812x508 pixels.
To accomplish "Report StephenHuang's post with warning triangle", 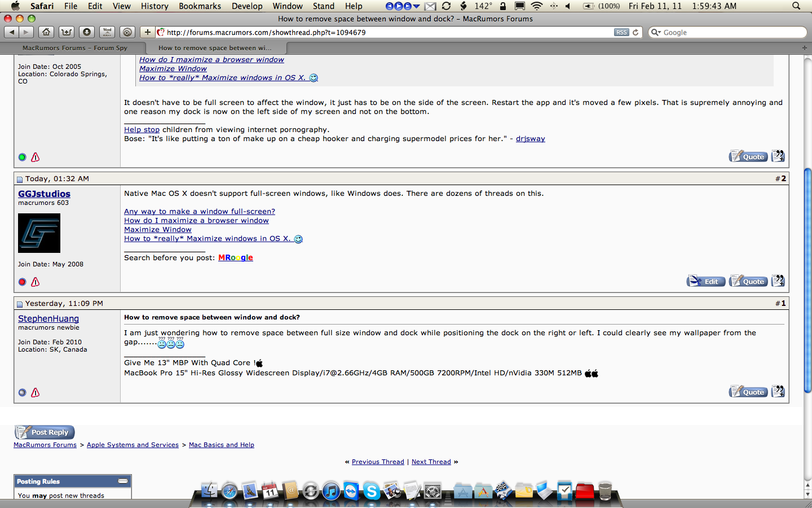I will point(36,392).
